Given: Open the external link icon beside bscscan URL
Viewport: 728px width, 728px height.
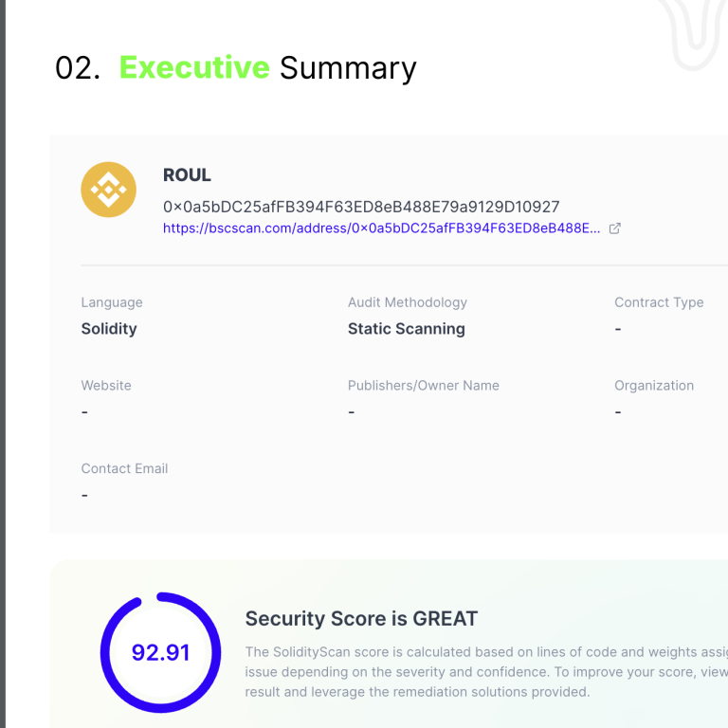Looking at the screenshot, I should (x=614, y=228).
